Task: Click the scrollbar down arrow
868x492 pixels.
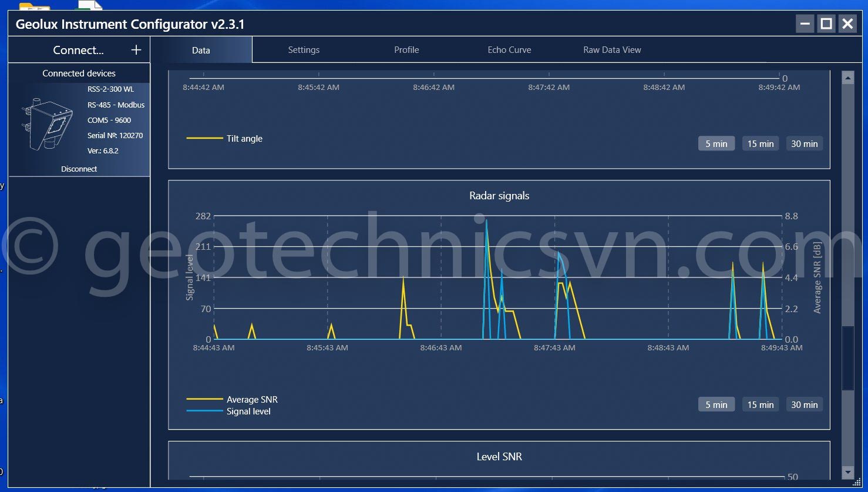Action: coord(847,472)
